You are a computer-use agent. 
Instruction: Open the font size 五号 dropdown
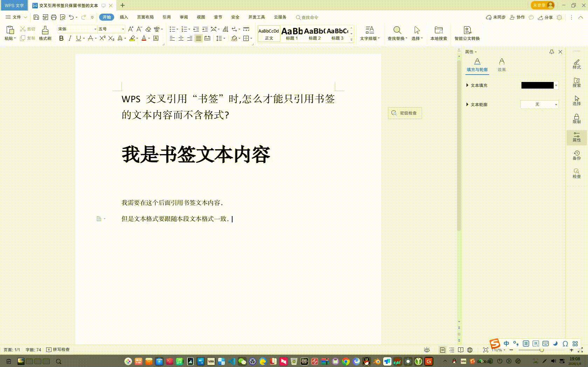click(x=123, y=29)
